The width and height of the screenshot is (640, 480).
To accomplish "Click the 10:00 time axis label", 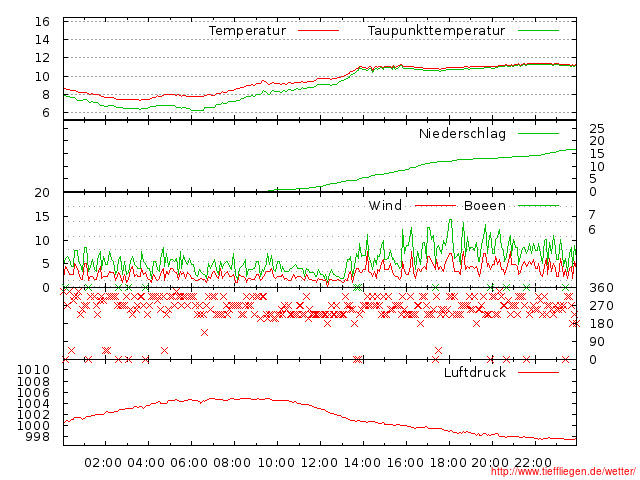I will click(276, 463).
